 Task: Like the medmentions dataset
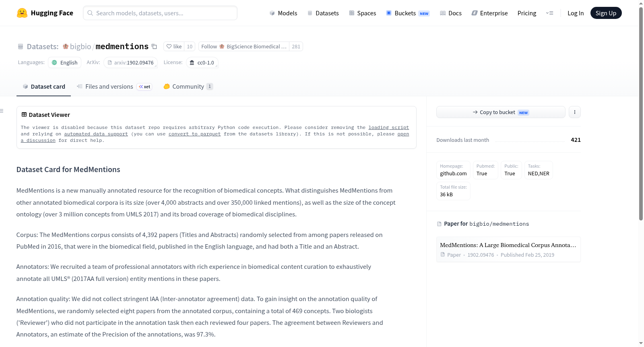click(x=174, y=46)
